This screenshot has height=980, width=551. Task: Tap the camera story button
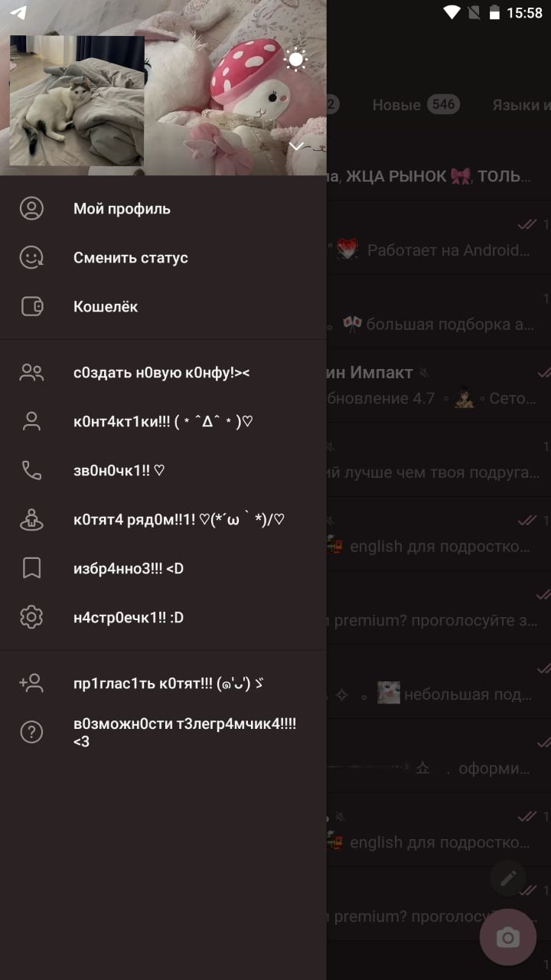coord(508,937)
